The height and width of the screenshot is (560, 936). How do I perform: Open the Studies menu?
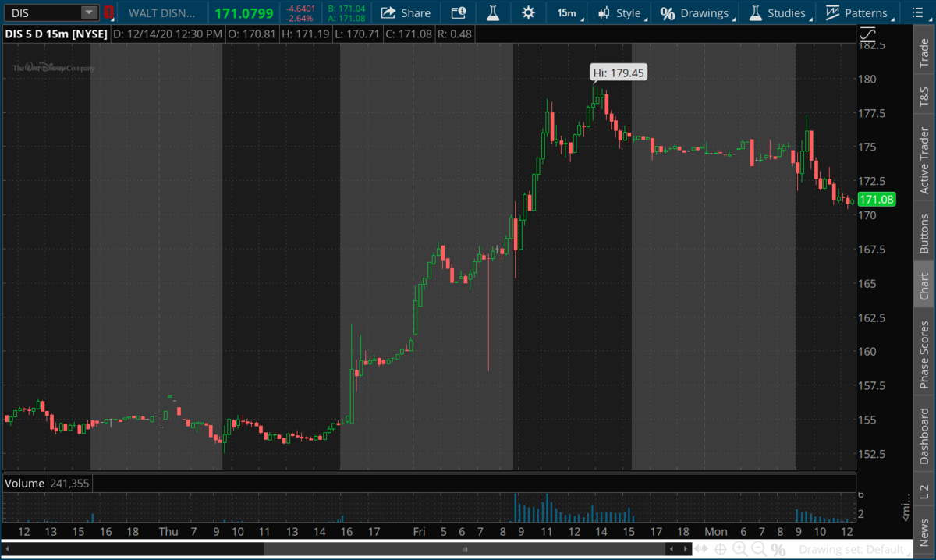click(x=779, y=12)
